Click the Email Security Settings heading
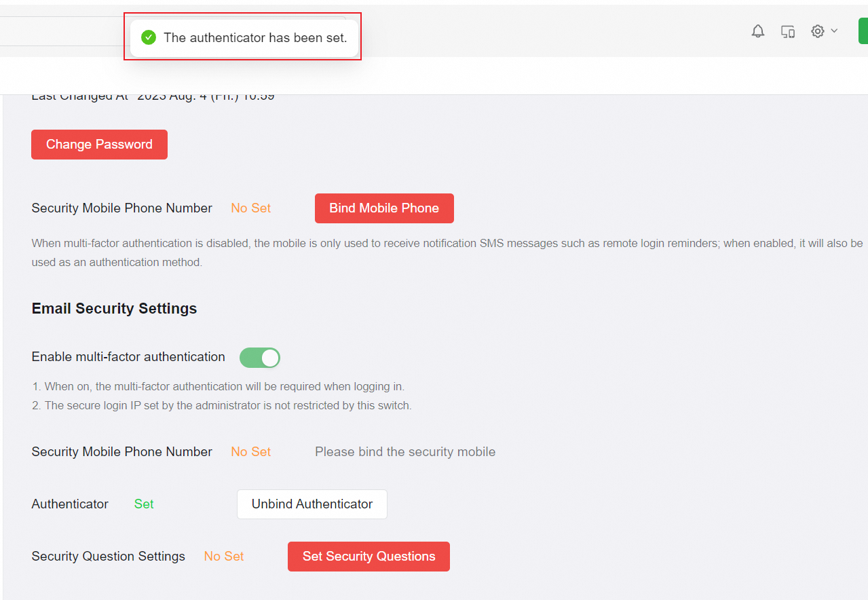 (114, 309)
